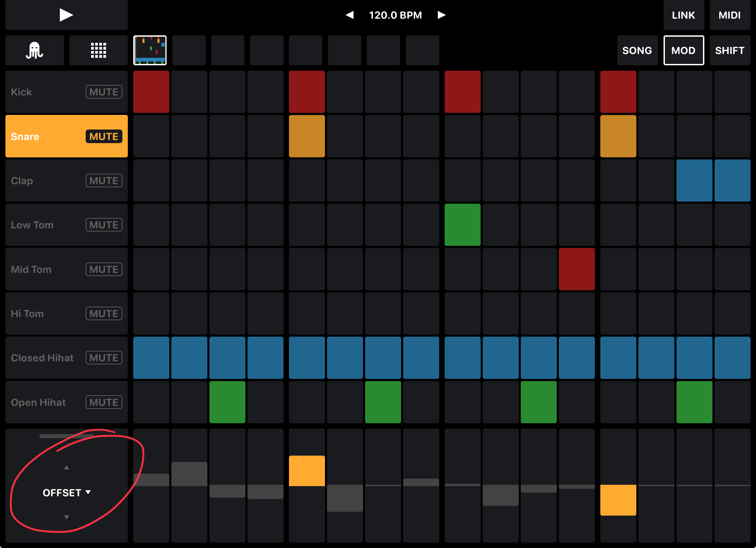The height and width of the screenshot is (548, 756).
Task: Select the first pattern thumbnail
Action: (x=150, y=50)
